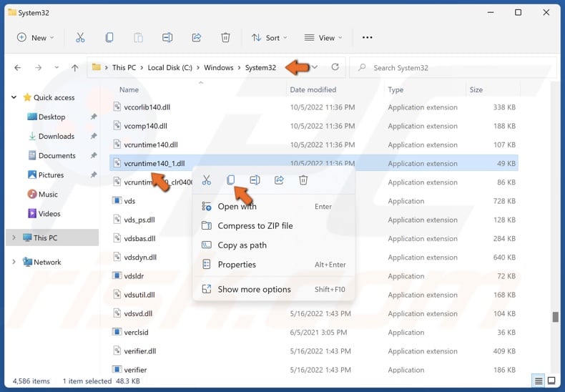565x392 pixels.
Task: Click Local Disk (C:) in the address path
Action: (170, 68)
